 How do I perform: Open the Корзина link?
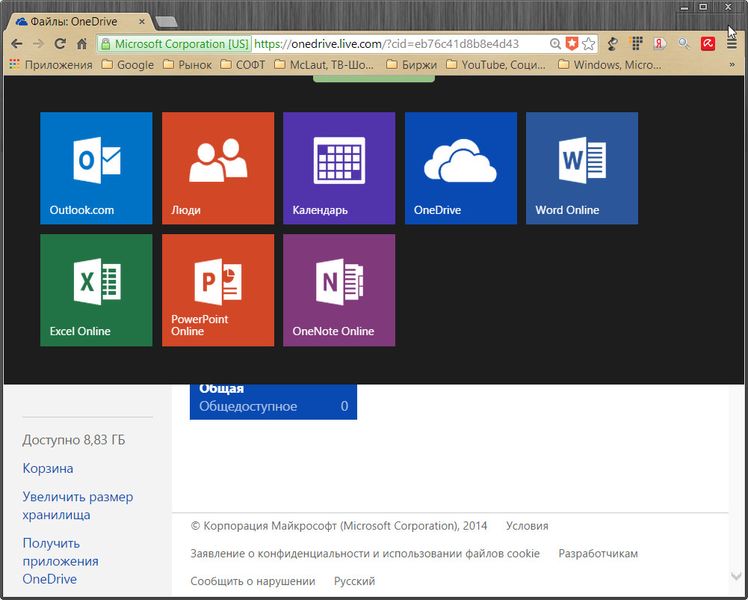click(x=48, y=468)
